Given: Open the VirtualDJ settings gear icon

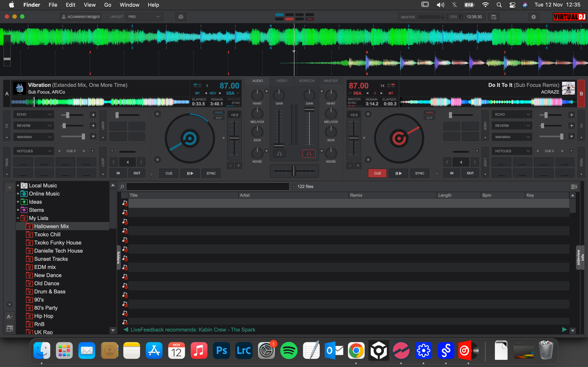Looking at the screenshot, I should 533,17.
